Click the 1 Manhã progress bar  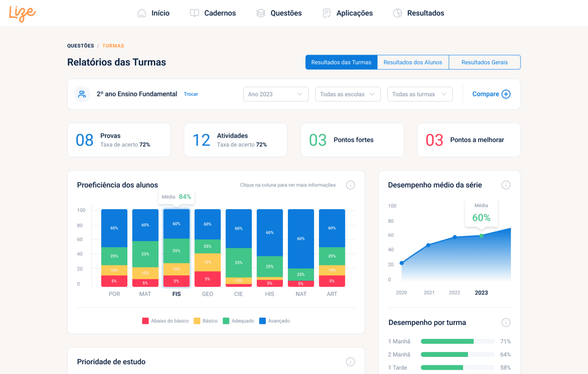click(x=458, y=341)
